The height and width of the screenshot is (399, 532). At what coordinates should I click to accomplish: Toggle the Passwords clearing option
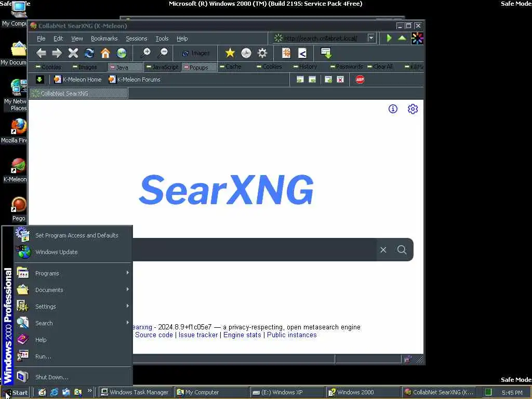347,66
